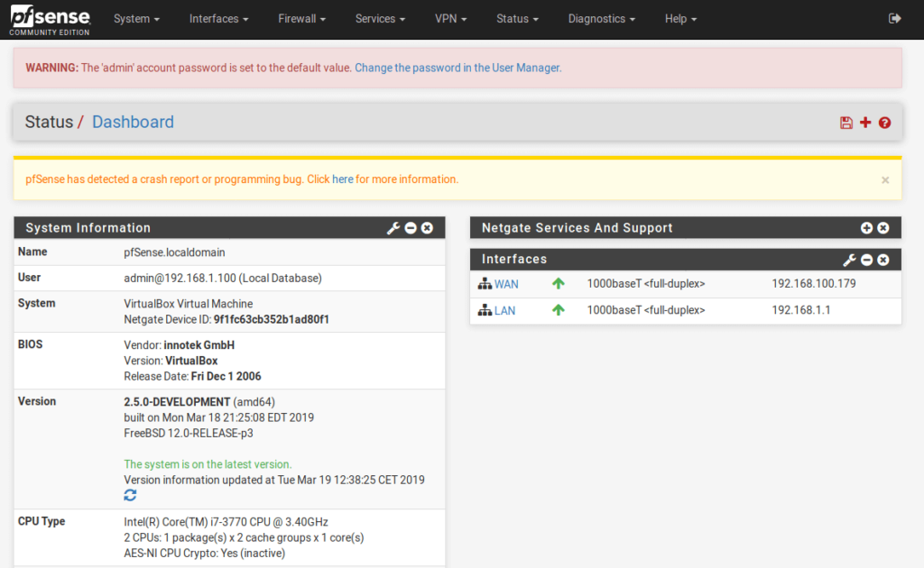Screen dimensions: 924x568
Task: Follow the crash report 'here' link
Action: [343, 179]
